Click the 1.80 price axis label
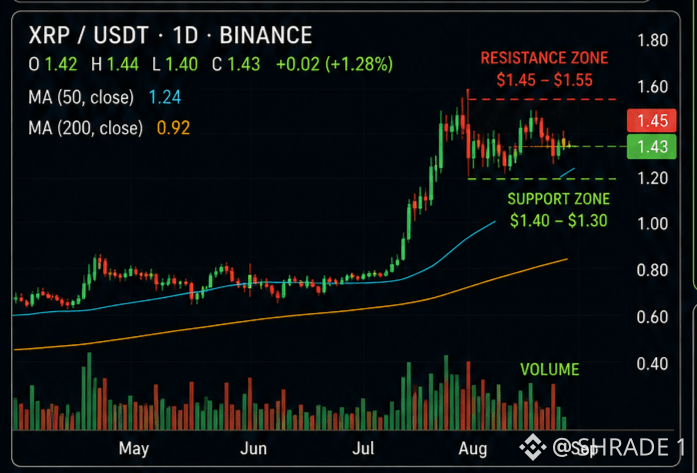 tap(653, 41)
